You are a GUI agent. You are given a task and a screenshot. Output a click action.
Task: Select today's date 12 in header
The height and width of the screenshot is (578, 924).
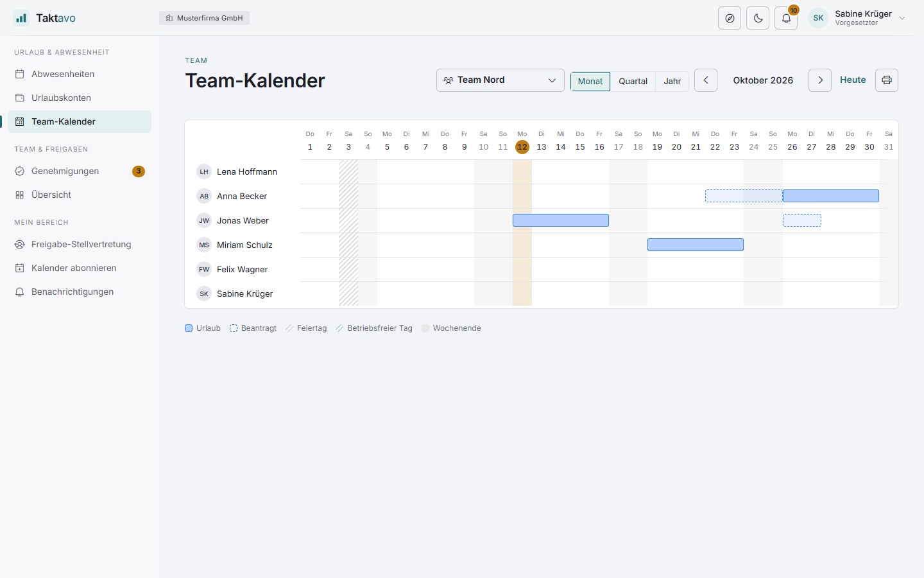click(x=522, y=147)
